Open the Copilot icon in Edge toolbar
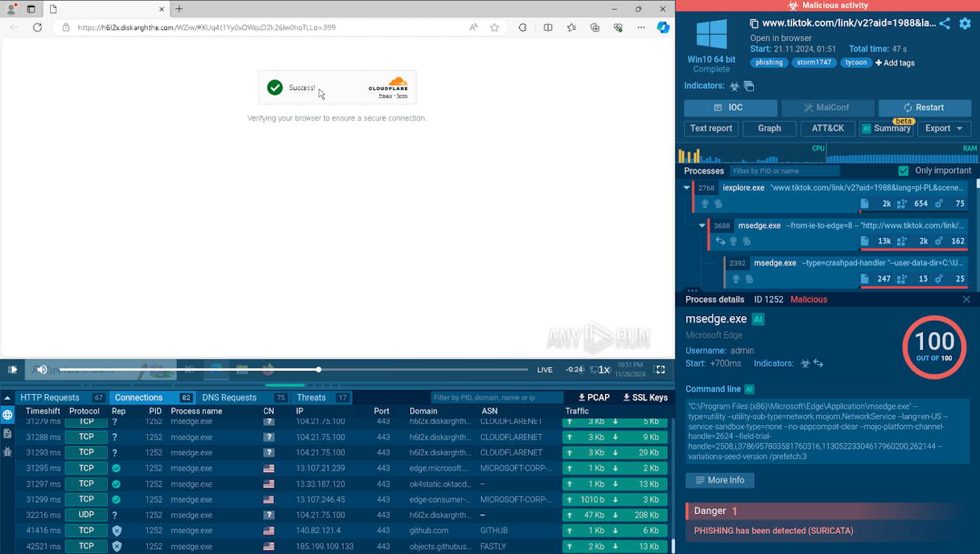This screenshot has width=980, height=554. point(663,27)
